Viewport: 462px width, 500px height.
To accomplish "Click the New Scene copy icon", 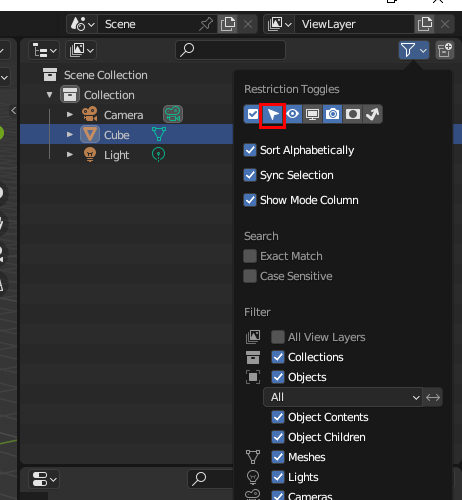I will click(228, 24).
